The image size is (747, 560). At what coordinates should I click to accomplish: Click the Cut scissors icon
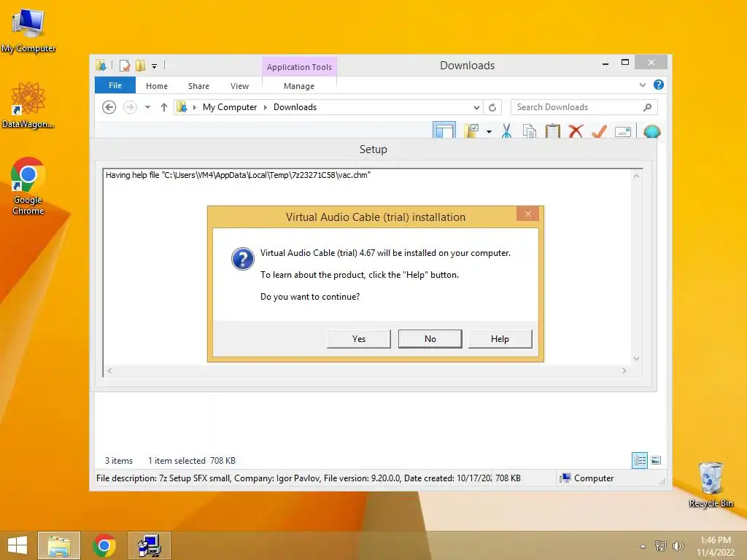coord(506,131)
